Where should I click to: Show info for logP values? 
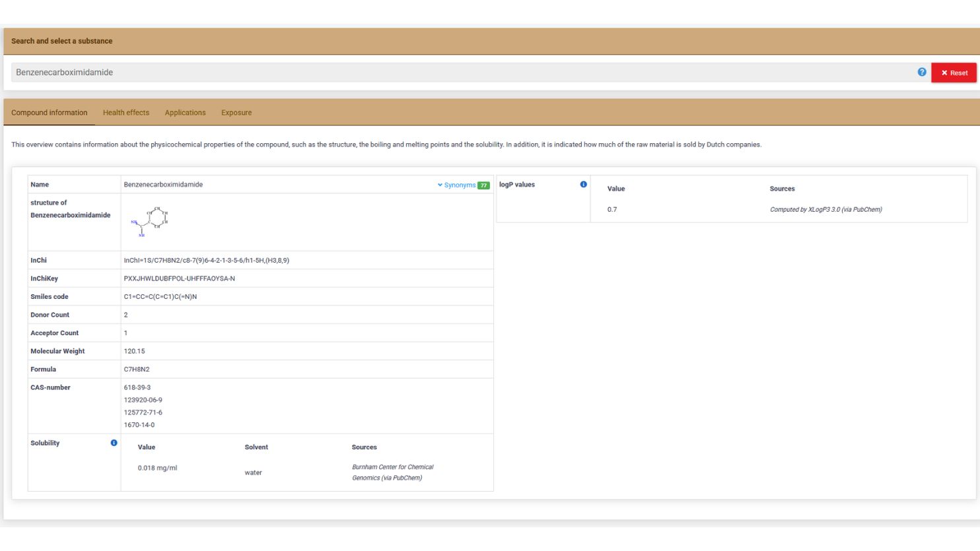[x=583, y=185]
